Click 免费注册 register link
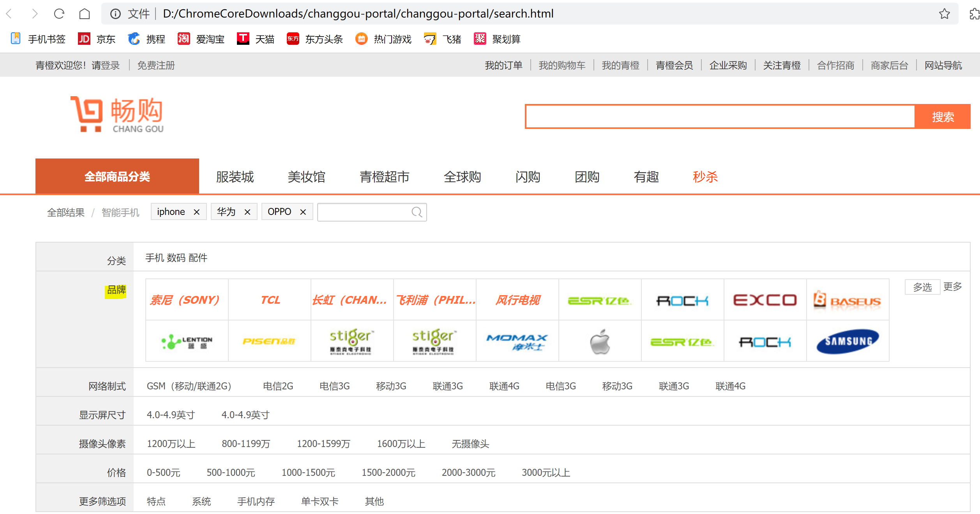The height and width of the screenshot is (514, 980). [156, 65]
